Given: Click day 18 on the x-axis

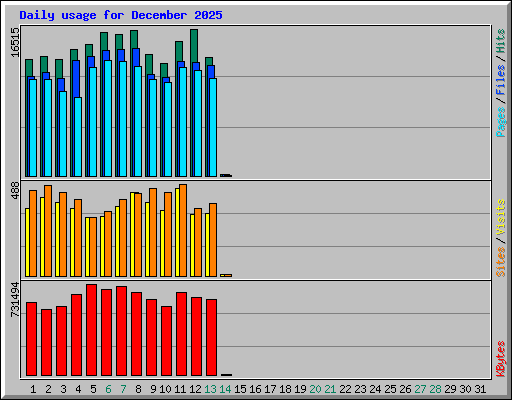Looking at the screenshot, I should pyautogui.click(x=285, y=389).
